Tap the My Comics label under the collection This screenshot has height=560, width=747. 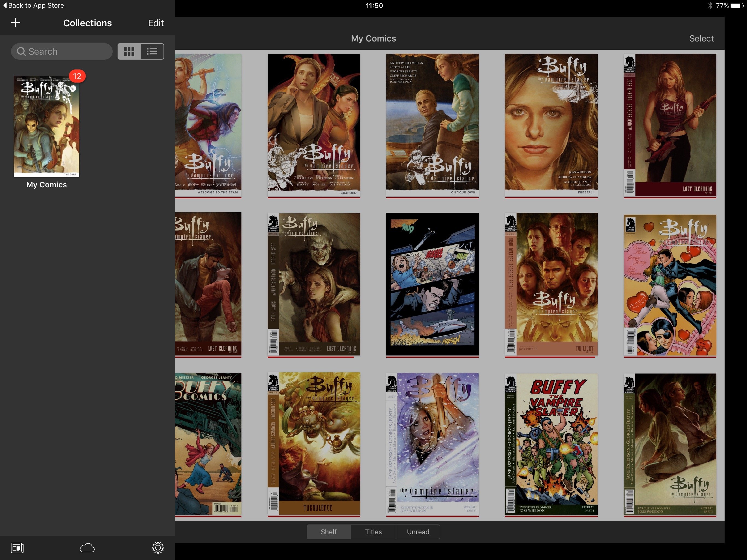(x=46, y=185)
